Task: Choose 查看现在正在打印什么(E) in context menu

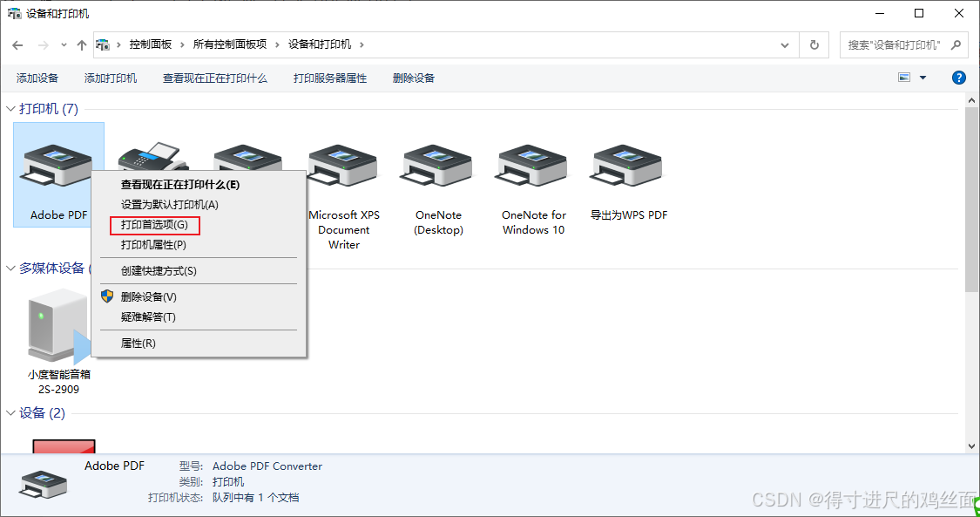Action: [x=199, y=185]
